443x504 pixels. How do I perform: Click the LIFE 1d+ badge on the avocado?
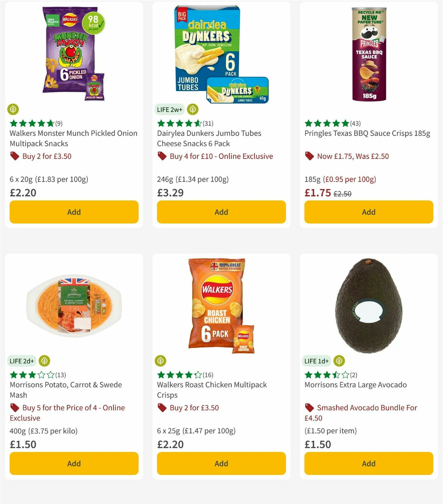[316, 361]
